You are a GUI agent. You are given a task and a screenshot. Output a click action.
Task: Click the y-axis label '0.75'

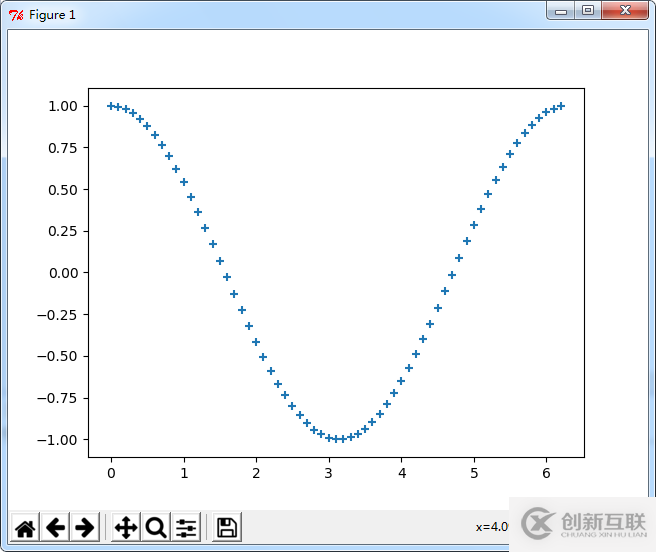(63, 148)
